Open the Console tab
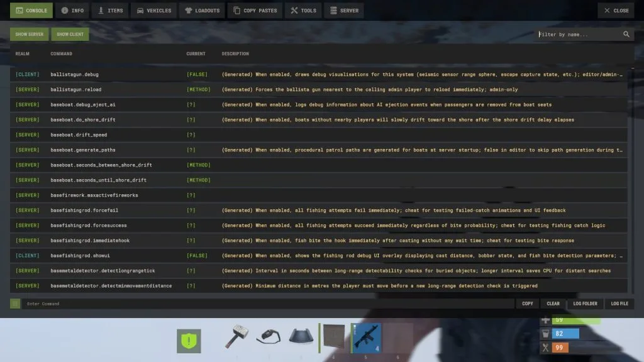This screenshot has width=644, height=362. click(31, 11)
